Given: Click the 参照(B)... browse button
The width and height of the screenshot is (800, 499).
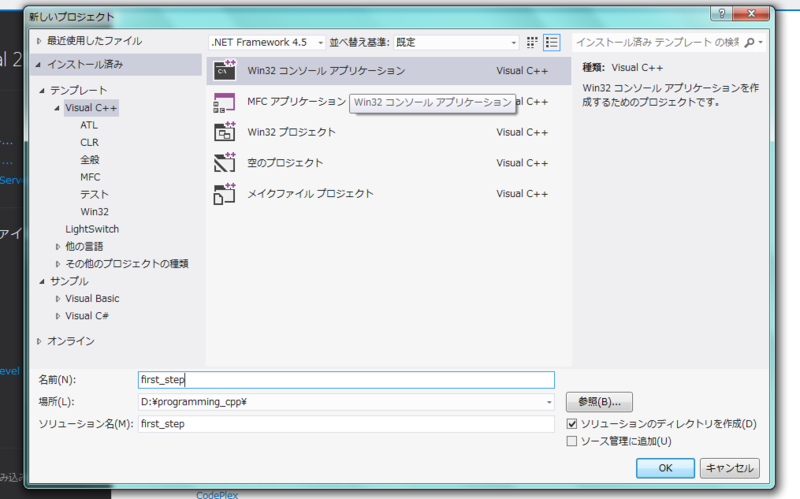Looking at the screenshot, I should [x=599, y=402].
